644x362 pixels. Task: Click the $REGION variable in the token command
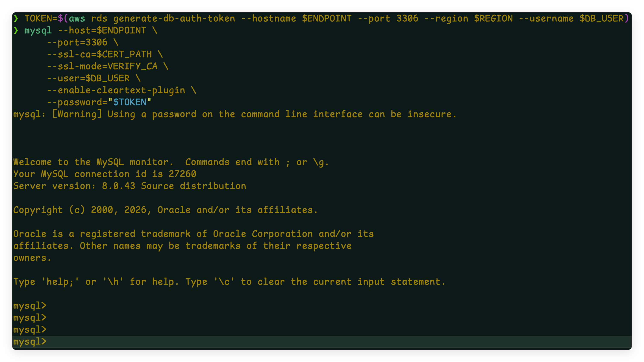coord(493,19)
